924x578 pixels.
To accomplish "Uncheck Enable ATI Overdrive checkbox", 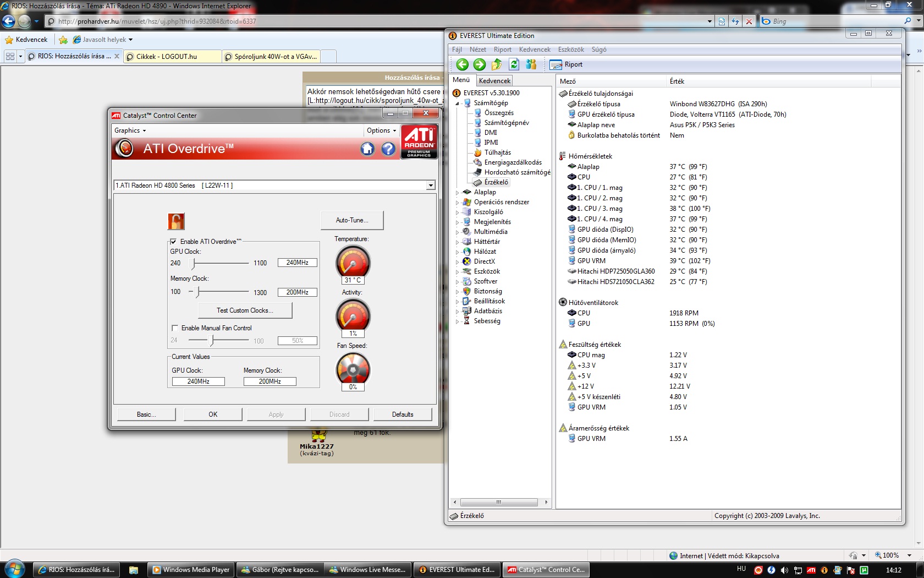I will 173,242.
